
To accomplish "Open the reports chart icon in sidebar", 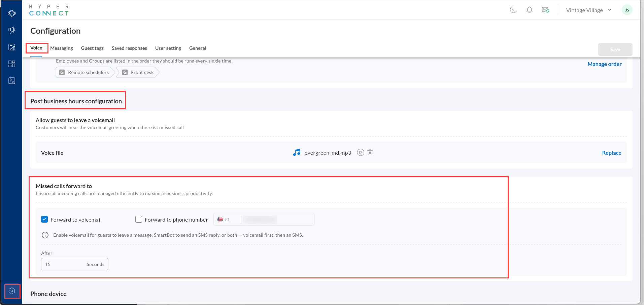I will tap(12, 47).
